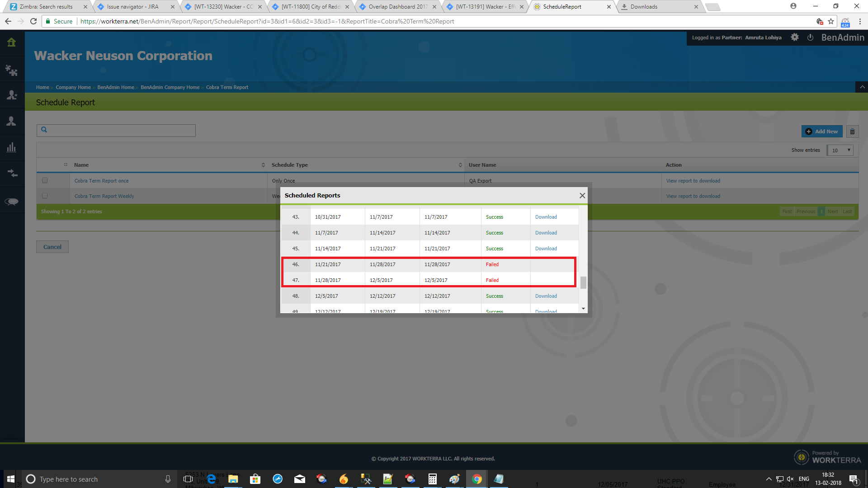The height and width of the screenshot is (488, 868).
Task: Click the delete trash icon button
Action: tap(852, 131)
